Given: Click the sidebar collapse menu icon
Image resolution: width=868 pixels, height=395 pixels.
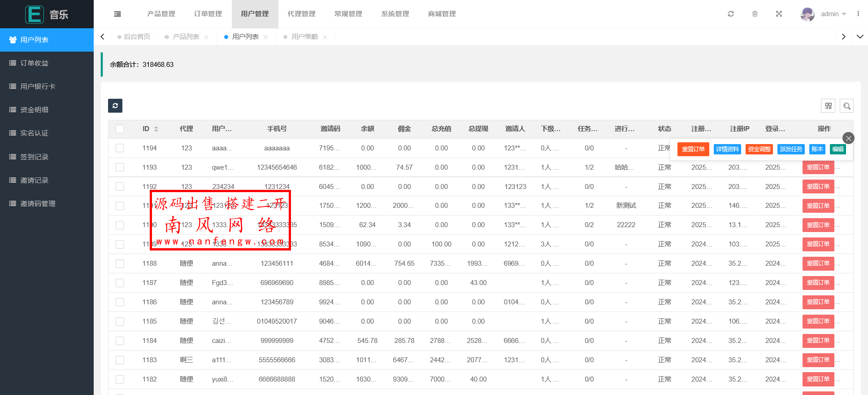Looking at the screenshot, I should [117, 14].
